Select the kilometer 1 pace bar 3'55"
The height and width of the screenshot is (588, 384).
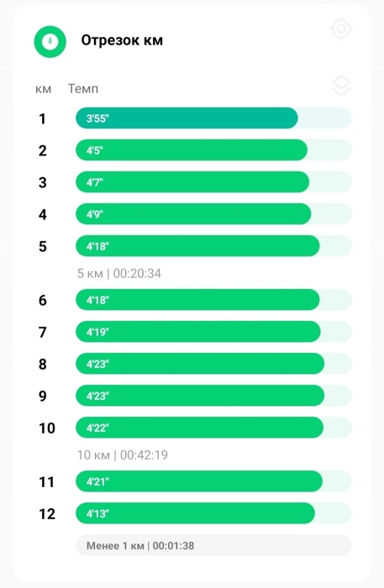[213, 118]
